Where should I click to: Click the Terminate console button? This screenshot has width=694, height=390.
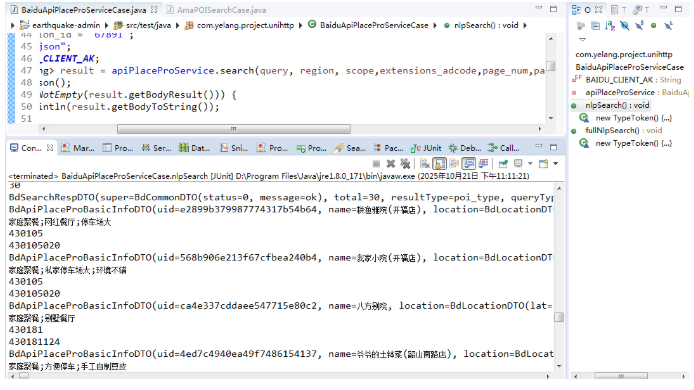(376, 164)
